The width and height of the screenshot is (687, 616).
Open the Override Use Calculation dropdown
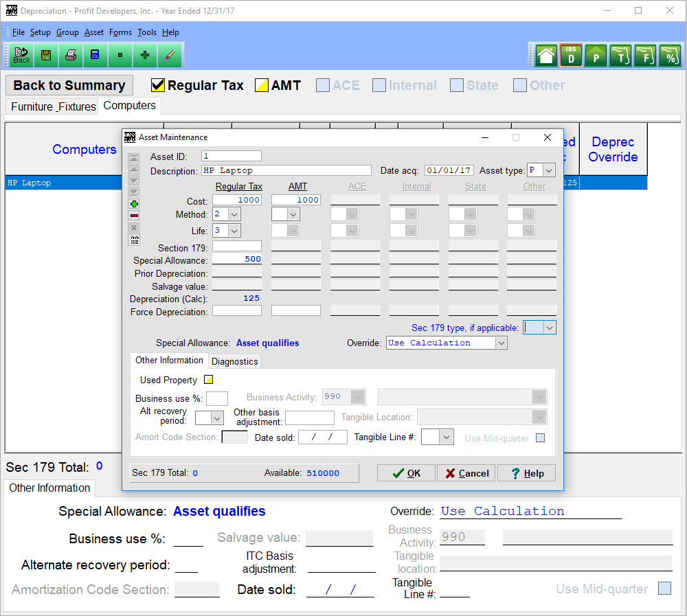pyautogui.click(x=501, y=343)
